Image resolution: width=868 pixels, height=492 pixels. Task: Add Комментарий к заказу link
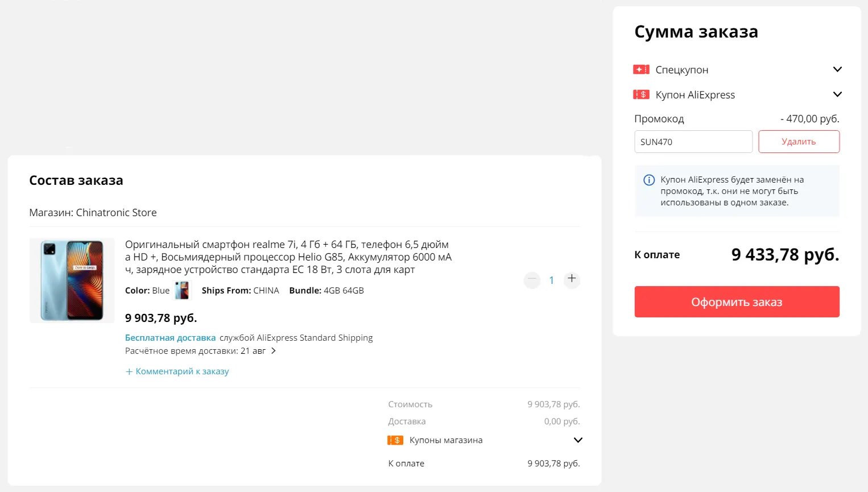pyautogui.click(x=182, y=371)
